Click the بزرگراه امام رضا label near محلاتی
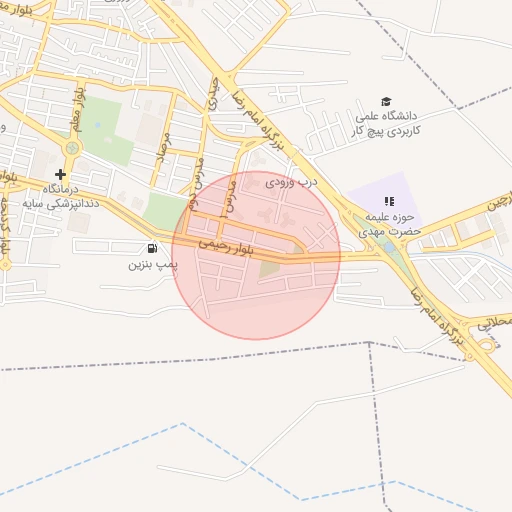Viewport: 512px width, 512px height. click(x=438, y=315)
